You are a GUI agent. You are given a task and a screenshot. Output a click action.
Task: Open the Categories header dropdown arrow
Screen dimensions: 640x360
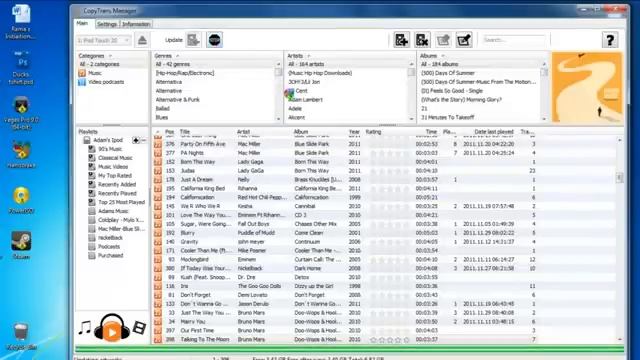tap(110, 56)
